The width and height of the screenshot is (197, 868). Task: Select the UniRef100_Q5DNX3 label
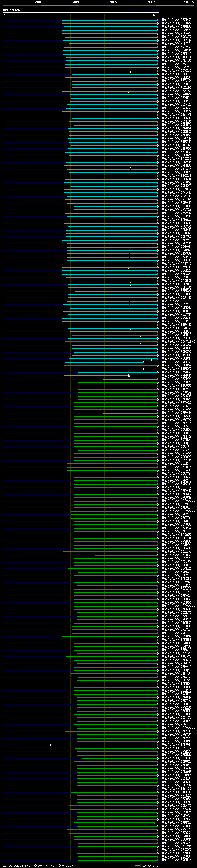(177, 132)
